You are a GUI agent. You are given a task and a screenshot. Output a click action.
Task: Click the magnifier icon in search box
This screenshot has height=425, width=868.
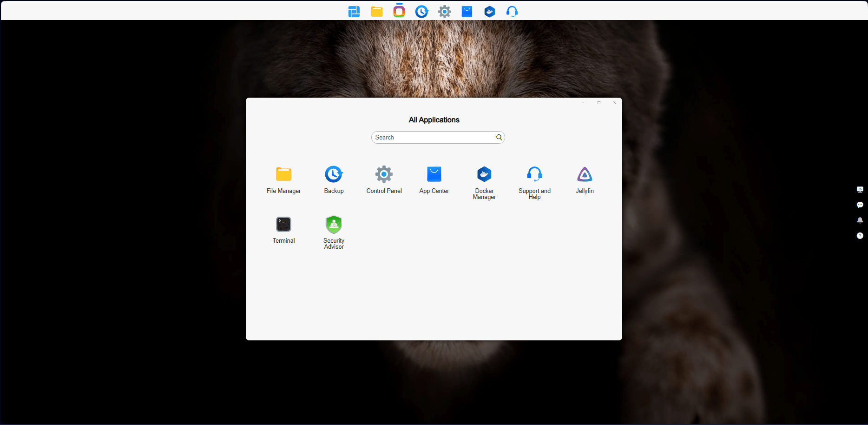499,137
